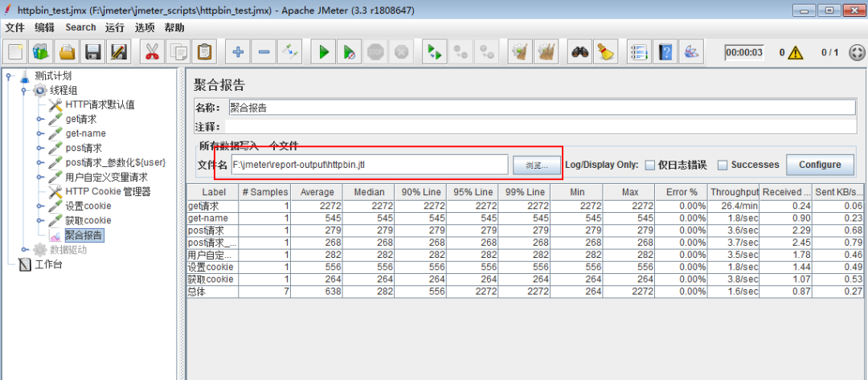This screenshot has height=380, width=868.
Task: Click the grey Shutdown icon
Action: (x=401, y=52)
